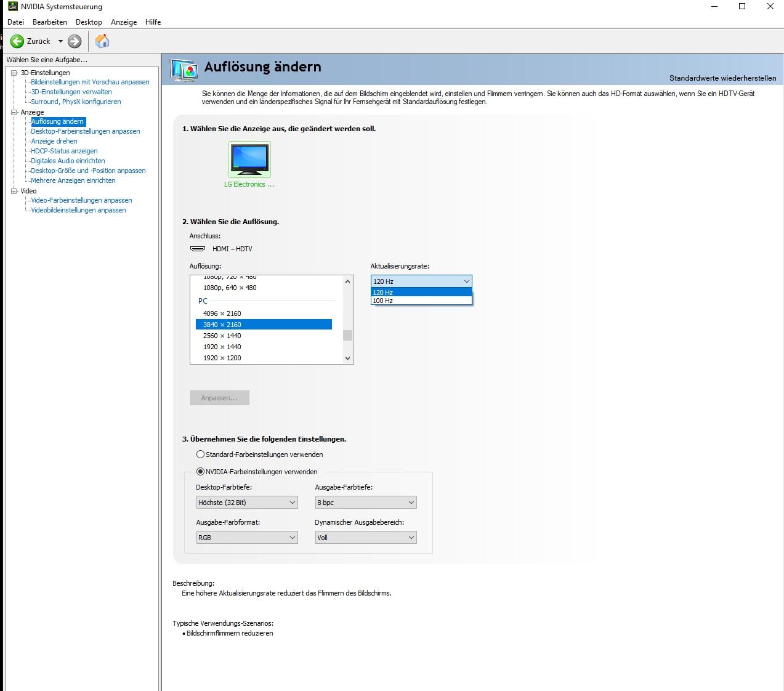The height and width of the screenshot is (691, 784).
Task: Open Dynamischer Ausgabebereich dropdown Voll
Action: pyautogui.click(x=366, y=538)
